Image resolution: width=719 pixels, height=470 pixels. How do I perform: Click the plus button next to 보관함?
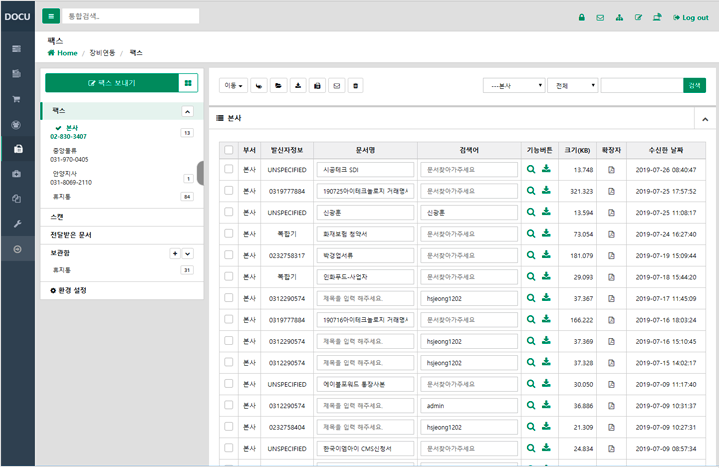pos(175,253)
